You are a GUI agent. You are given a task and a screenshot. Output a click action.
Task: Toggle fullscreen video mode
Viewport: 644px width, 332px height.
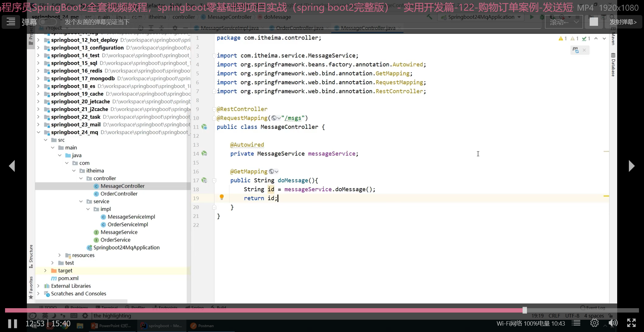point(631,323)
